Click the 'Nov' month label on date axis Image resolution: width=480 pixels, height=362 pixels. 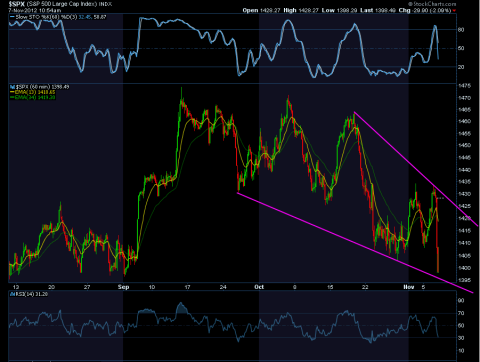pos(409,287)
